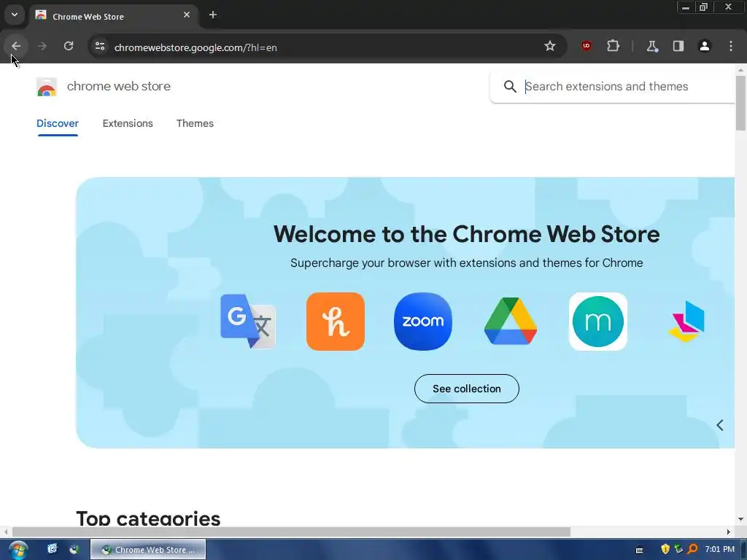Close the Chrome Web Store tab
The image size is (747, 560).
click(x=187, y=15)
